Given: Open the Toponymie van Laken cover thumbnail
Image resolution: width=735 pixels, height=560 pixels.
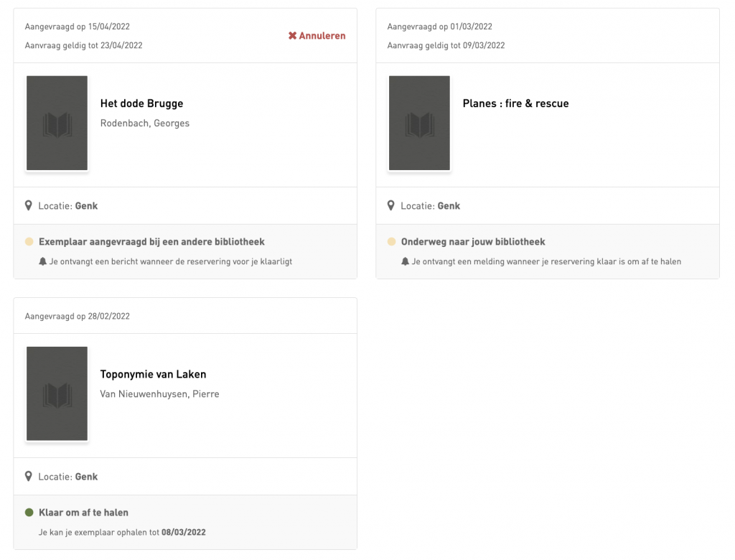Looking at the screenshot, I should [57, 393].
